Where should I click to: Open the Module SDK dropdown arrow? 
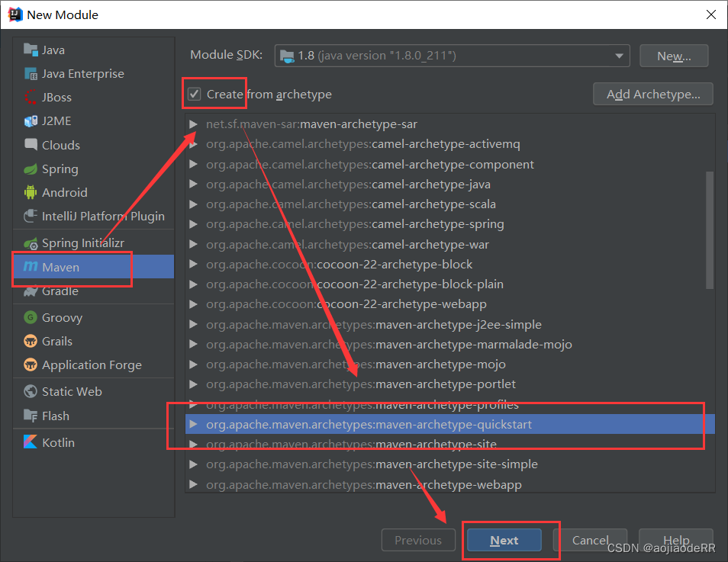(619, 56)
